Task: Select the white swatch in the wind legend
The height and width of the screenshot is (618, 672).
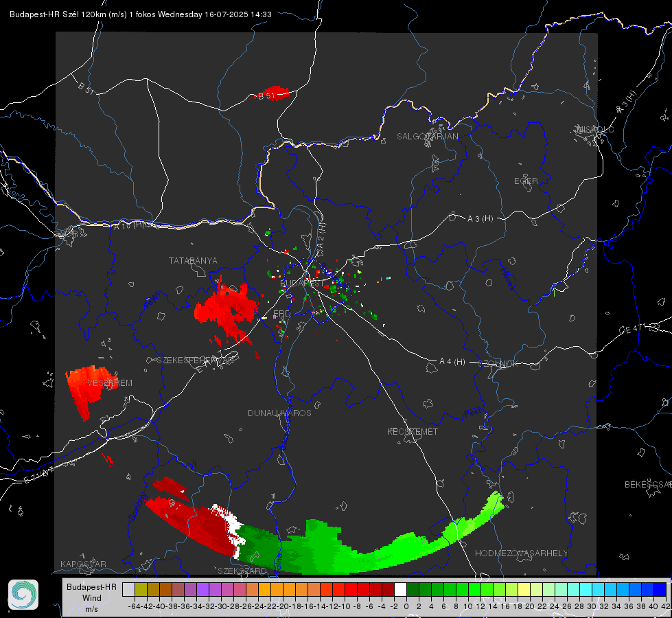Action: (400, 589)
